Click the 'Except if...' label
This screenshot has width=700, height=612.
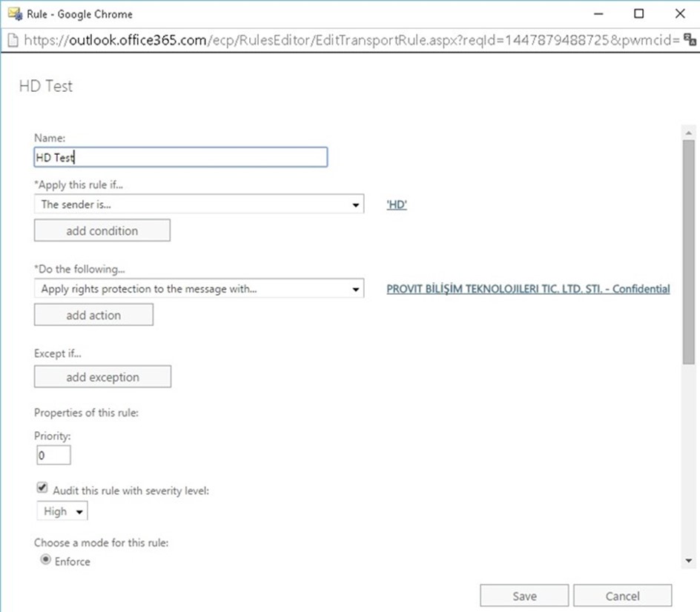(58, 353)
